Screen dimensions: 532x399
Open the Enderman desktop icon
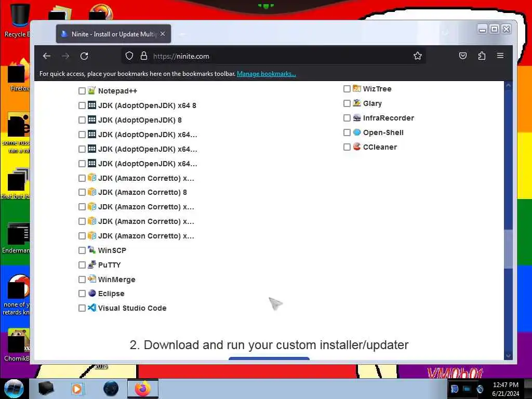tap(16, 238)
